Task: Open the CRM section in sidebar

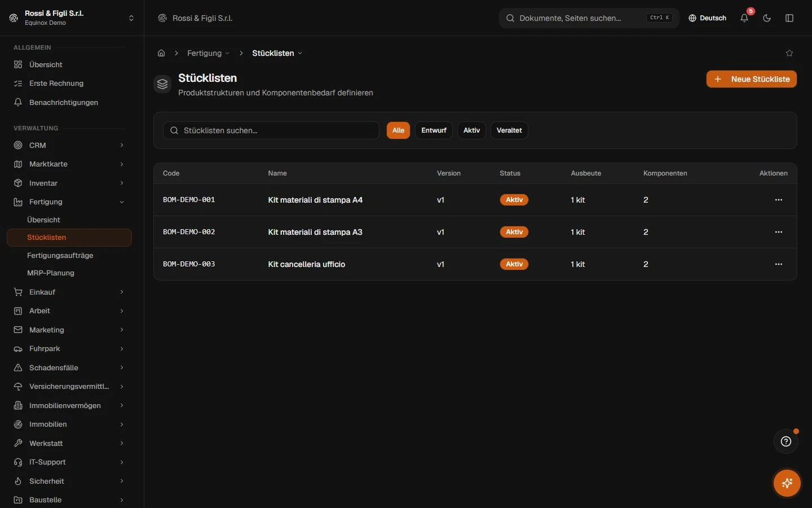Action: [69, 145]
